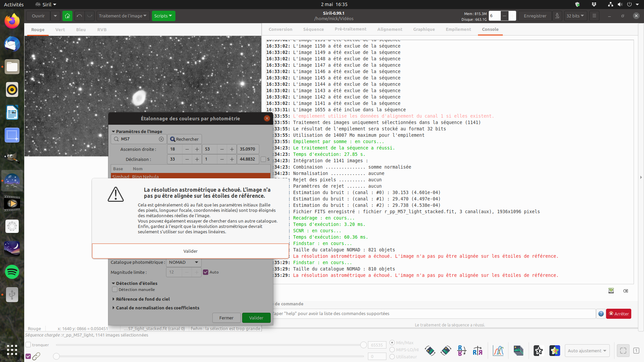Click the vertical mirror flip icon
The height and width of the screenshot is (362, 644).
point(462,351)
